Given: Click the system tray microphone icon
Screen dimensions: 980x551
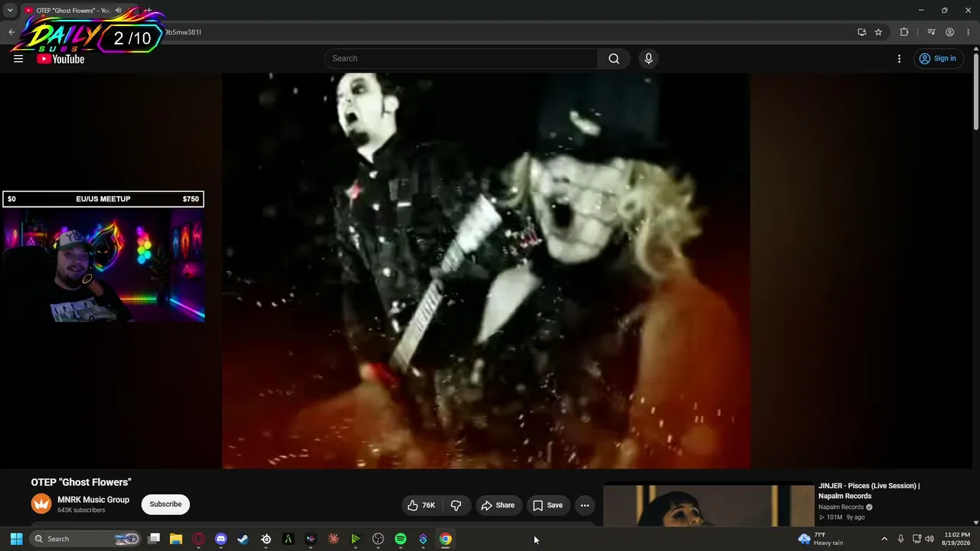Looking at the screenshot, I should pyautogui.click(x=901, y=539).
